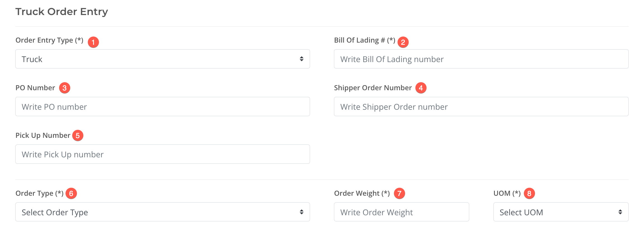Click the chevron arrows on the Truck selector
Viewport: 644px width, 235px height.
tap(302, 59)
